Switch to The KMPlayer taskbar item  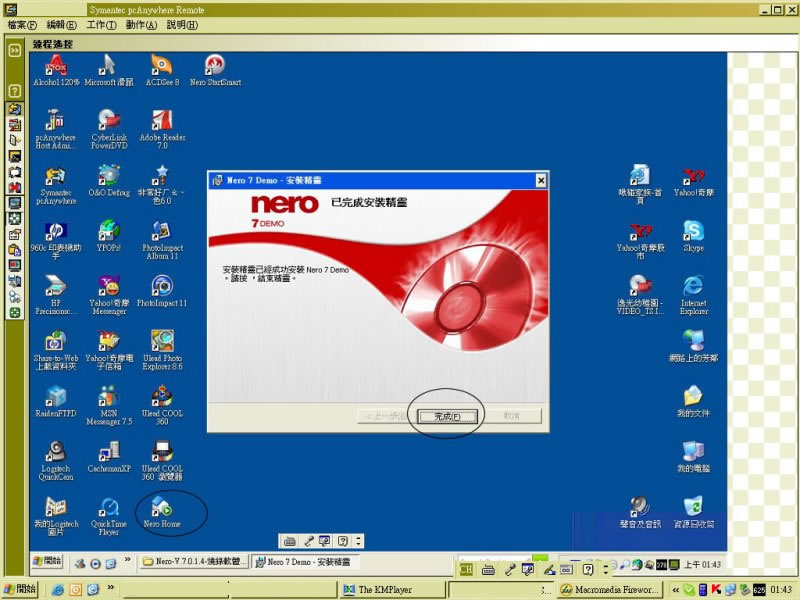pyautogui.click(x=391, y=590)
